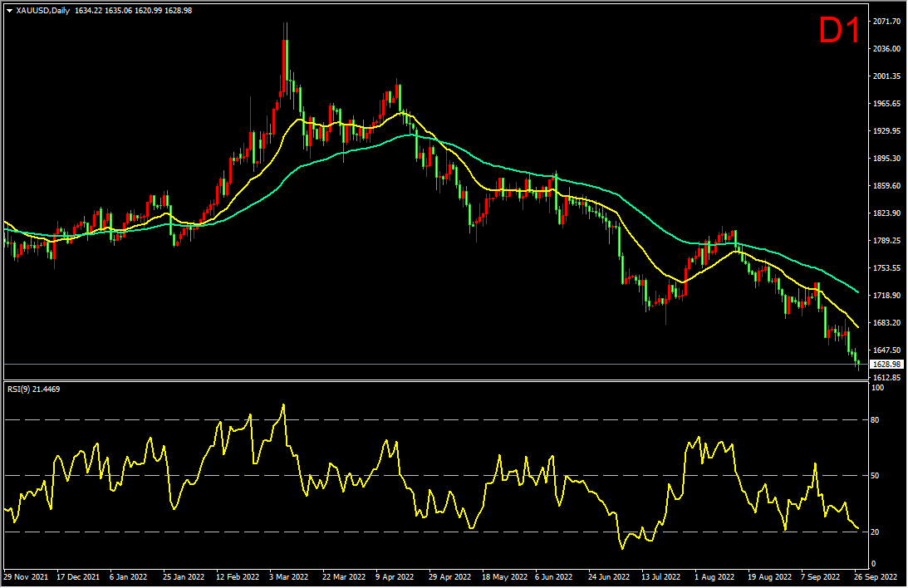Click the 1753.55 price scale value

(886, 268)
